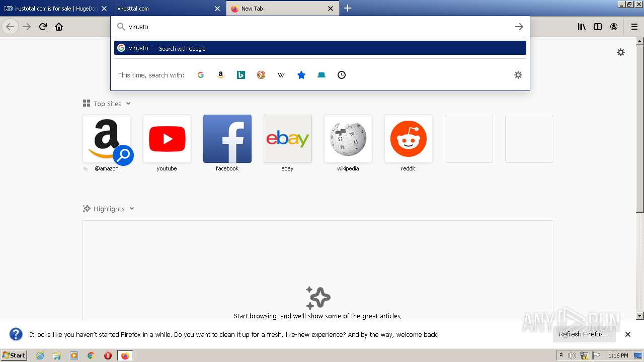Select Firefox taskbar button

pos(125,355)
